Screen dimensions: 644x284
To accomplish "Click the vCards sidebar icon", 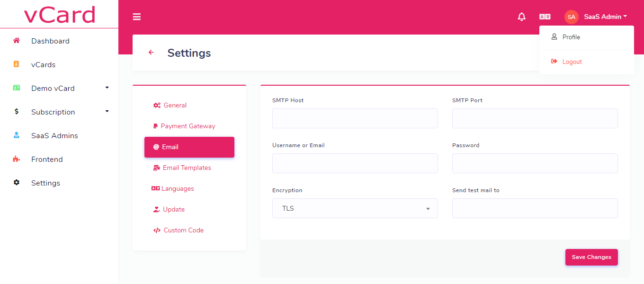I will pos(17,64).
